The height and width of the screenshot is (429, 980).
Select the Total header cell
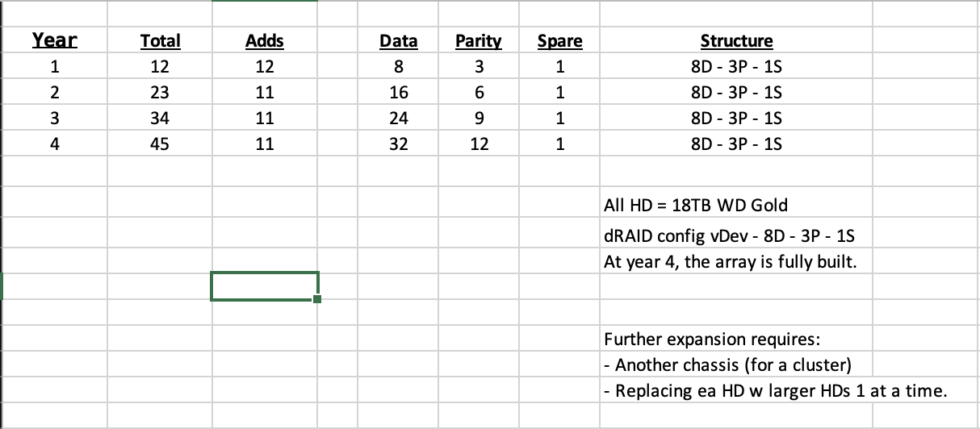[160, 40]
